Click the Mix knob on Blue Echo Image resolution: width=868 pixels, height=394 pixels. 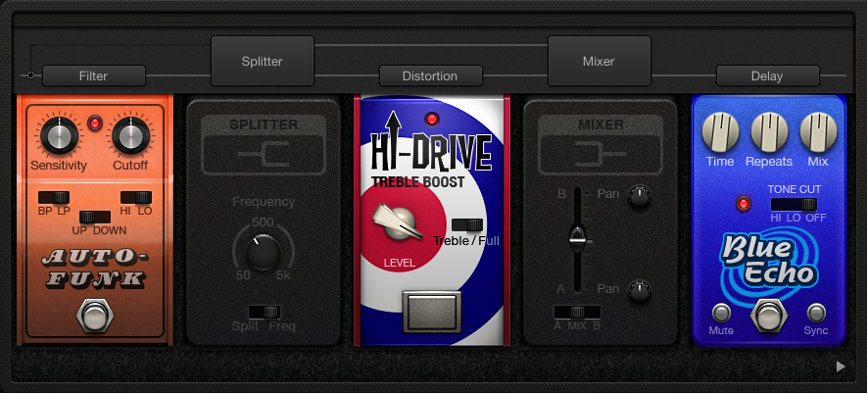(x=818, y=132)
